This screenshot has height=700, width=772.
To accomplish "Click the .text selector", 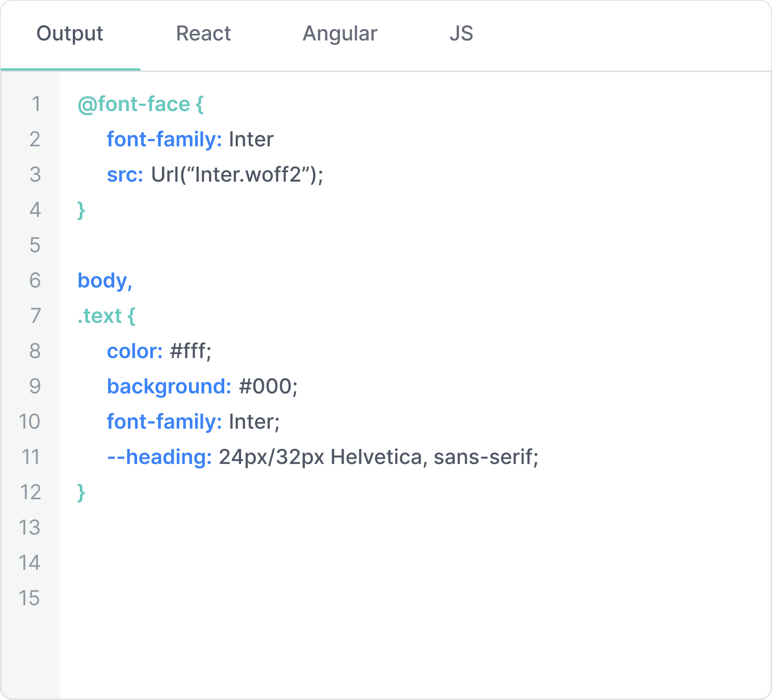I will (x=100, y=316).
